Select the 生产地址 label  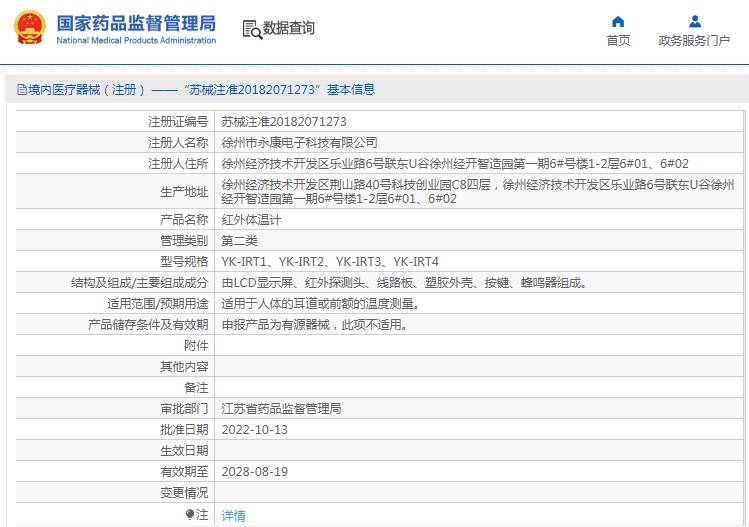pyautogui.click(x=184, y=192)
